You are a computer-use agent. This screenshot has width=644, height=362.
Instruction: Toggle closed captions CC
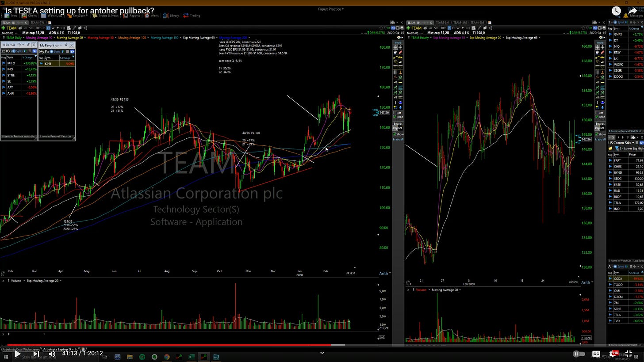coord(596,354)
